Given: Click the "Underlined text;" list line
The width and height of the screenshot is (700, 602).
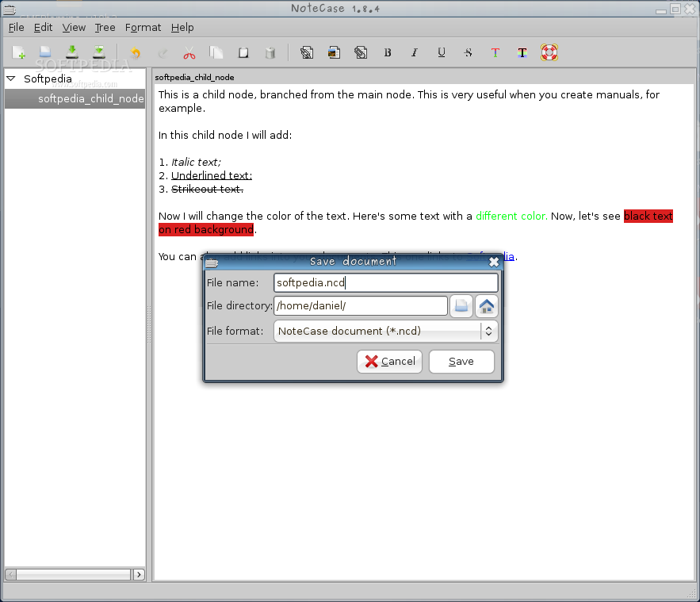Looking at the screenshot, I should tap(212, 175).
